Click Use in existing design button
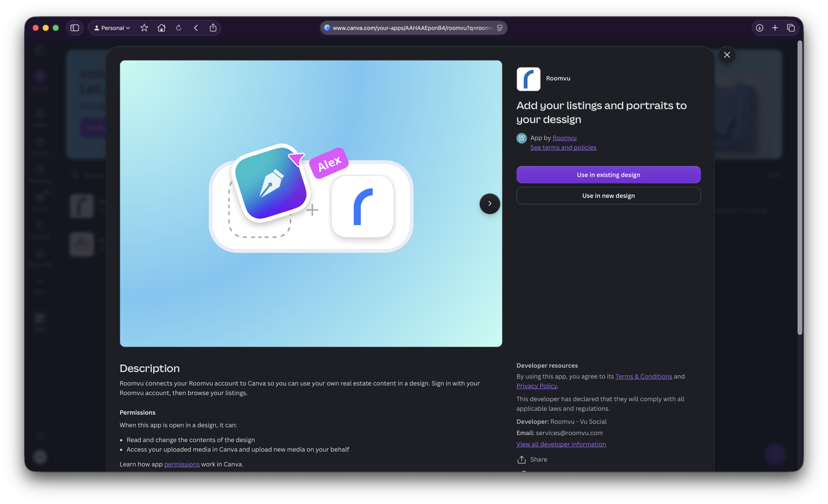This screenshot has height=504, width=828. pos(608,175)
